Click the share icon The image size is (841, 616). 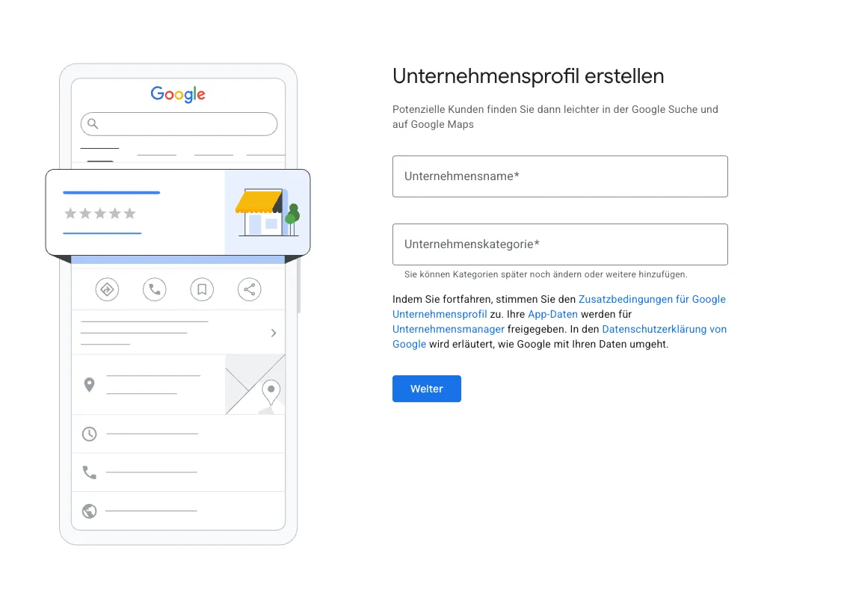tap(250, 290)
